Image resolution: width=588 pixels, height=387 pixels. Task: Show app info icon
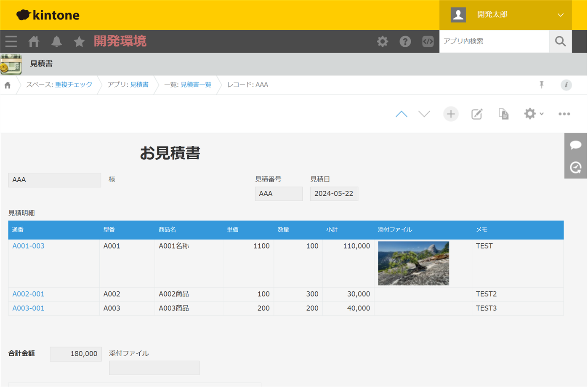(566, 85)
